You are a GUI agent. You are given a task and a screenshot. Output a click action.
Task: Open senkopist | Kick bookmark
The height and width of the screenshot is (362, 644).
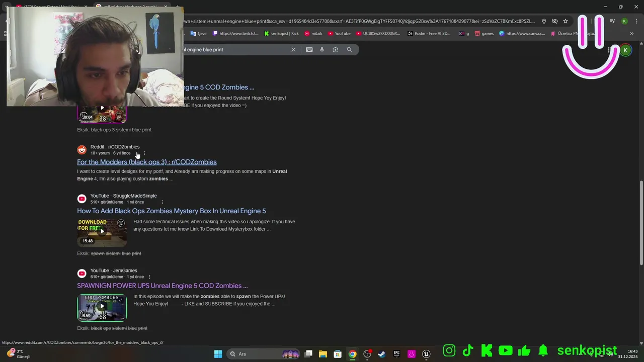281,34
